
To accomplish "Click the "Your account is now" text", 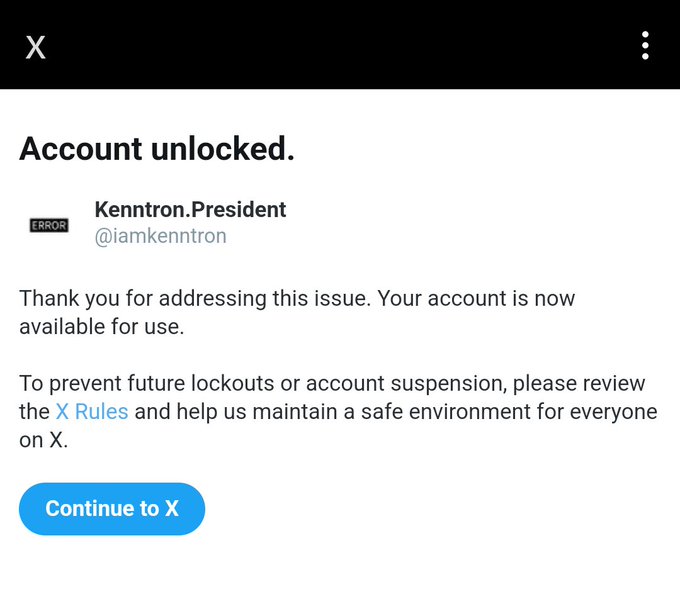I will click(x=480, y=299).
